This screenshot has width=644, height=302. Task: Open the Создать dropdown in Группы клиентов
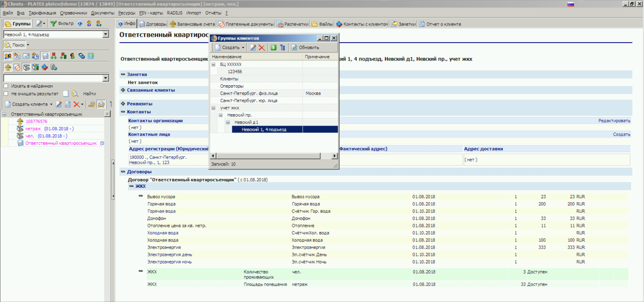[243, 47]
